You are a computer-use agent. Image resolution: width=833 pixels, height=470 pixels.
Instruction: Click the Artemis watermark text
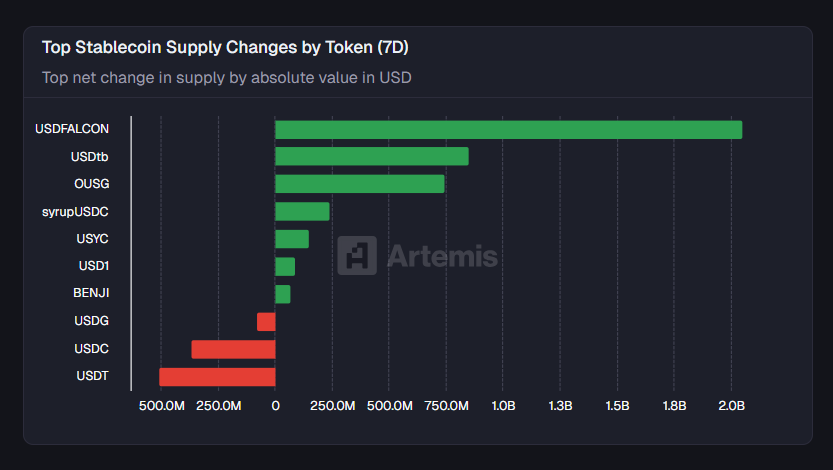441,256
